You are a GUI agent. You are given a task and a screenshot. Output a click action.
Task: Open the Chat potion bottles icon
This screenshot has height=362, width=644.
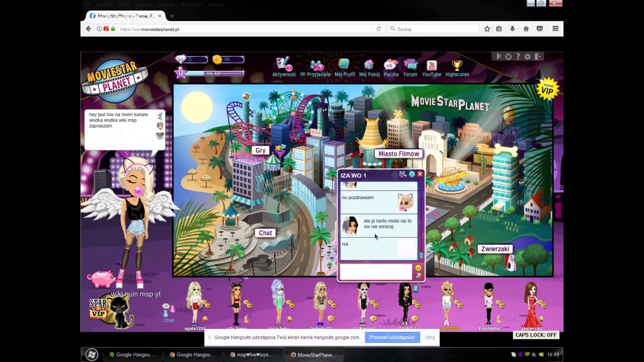click(x=169, y=312)
